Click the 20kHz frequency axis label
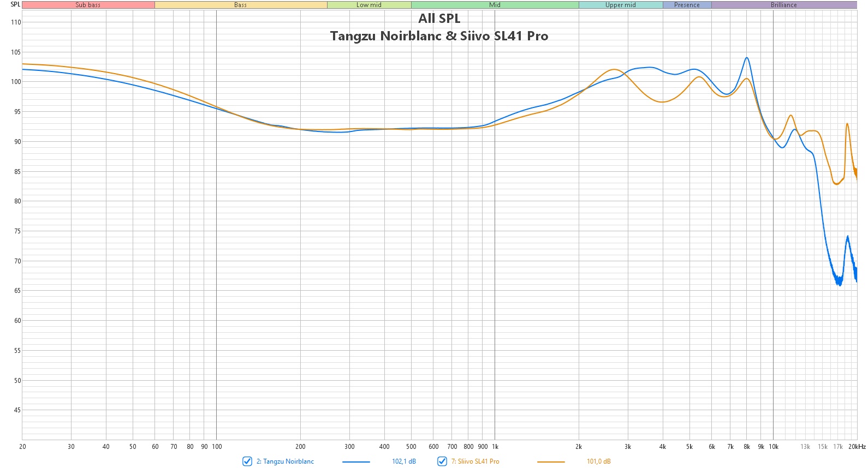The image size is (868, 468). pyautogui.click(x=857, y=447)
